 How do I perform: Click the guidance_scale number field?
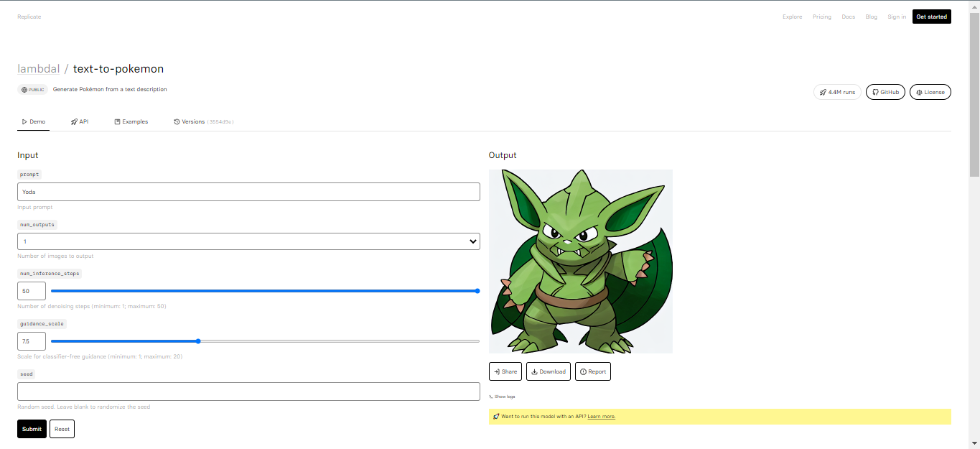coord(32,341)
